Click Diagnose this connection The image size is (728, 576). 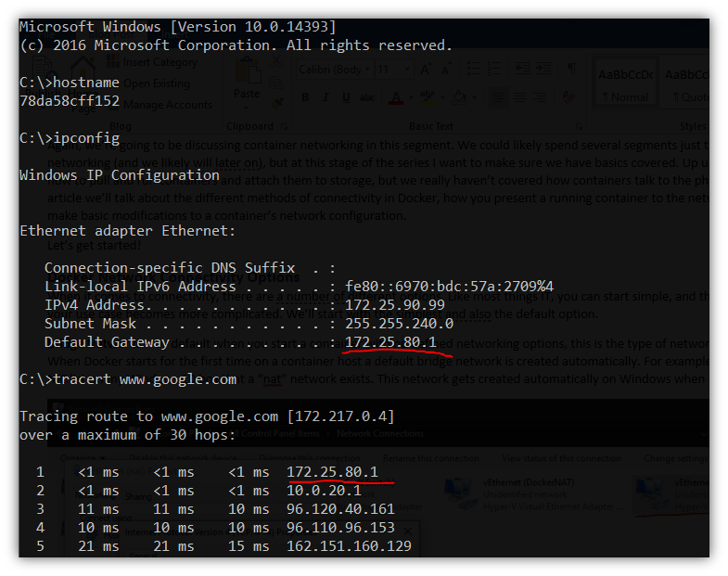tap(310, 458)
